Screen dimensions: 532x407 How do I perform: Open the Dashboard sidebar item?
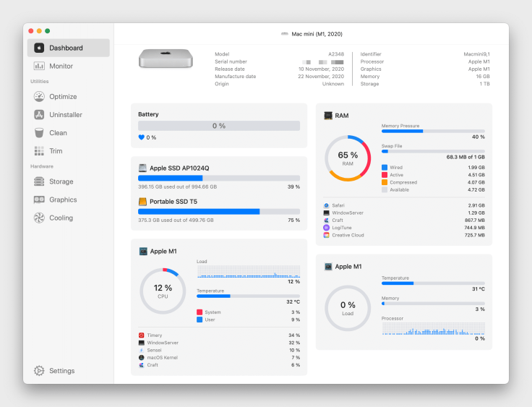click(x=68, y=48)
